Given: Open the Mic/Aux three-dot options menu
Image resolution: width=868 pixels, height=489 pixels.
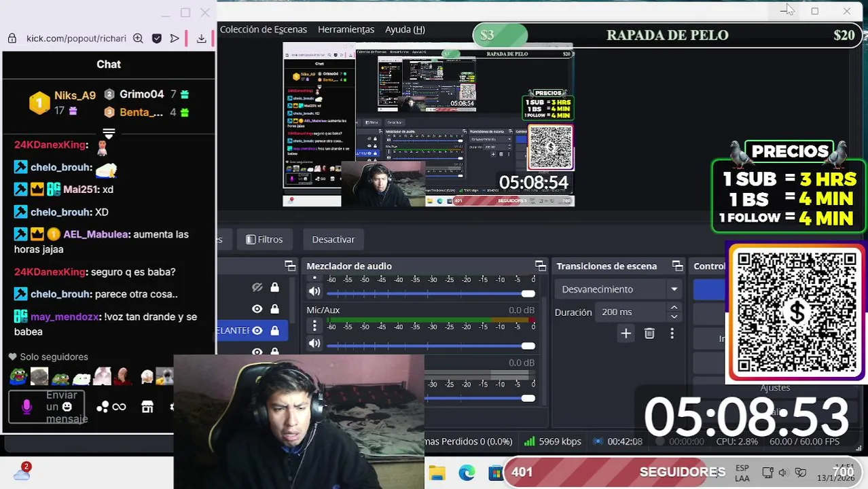Looking at the screenshot, I should 314,327.
